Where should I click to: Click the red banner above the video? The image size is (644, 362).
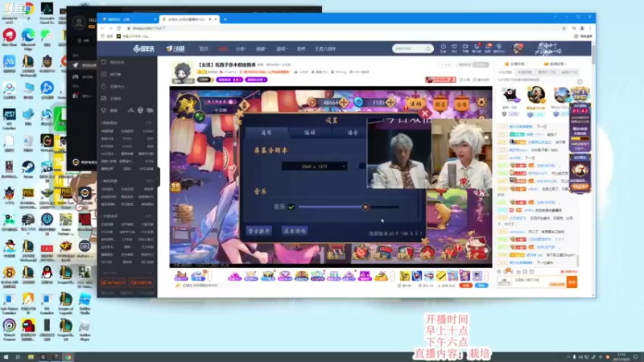click(x=440, y=80)
